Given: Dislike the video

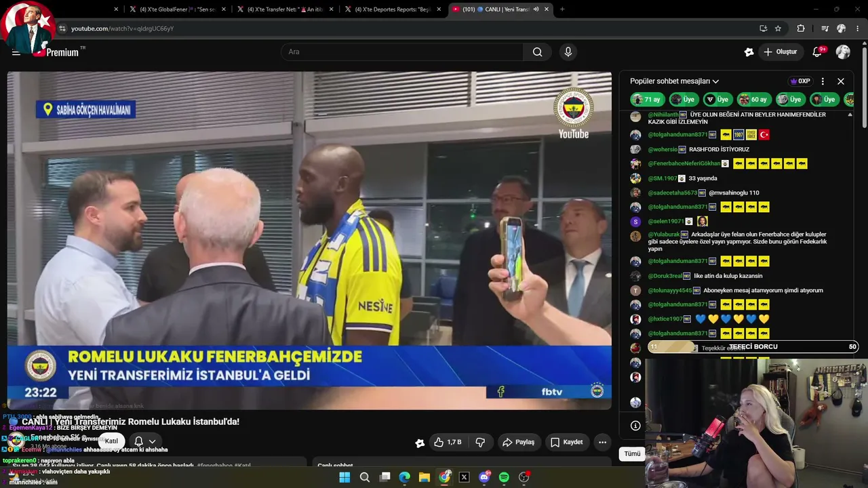Looking at the screenshot, I should click(x=480, y=443).
